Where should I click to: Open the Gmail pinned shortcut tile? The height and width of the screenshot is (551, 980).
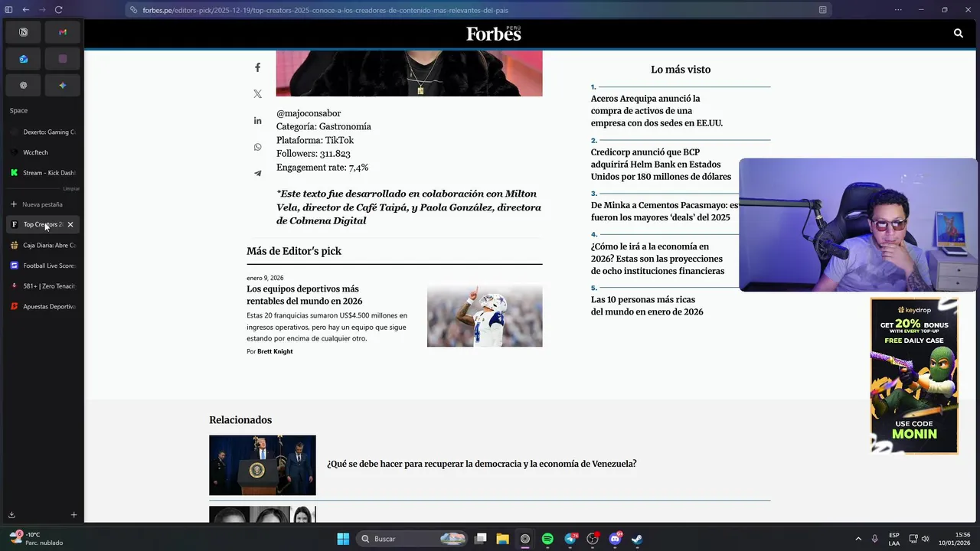click(63, 32)
